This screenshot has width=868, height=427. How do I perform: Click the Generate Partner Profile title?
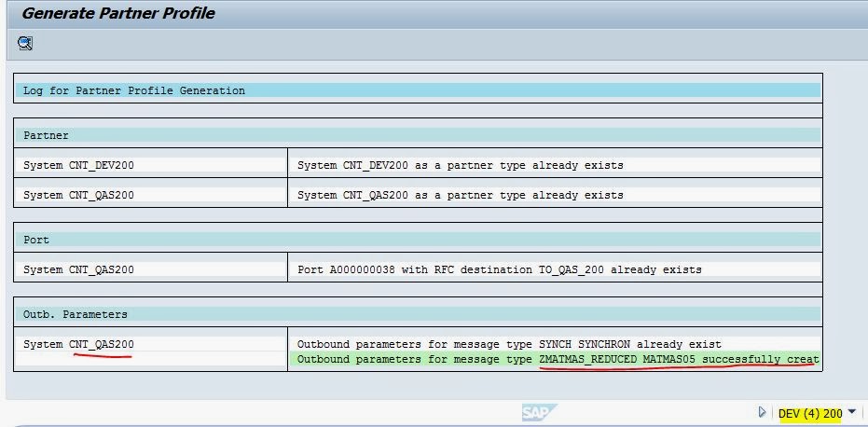(x=117, y=13)
